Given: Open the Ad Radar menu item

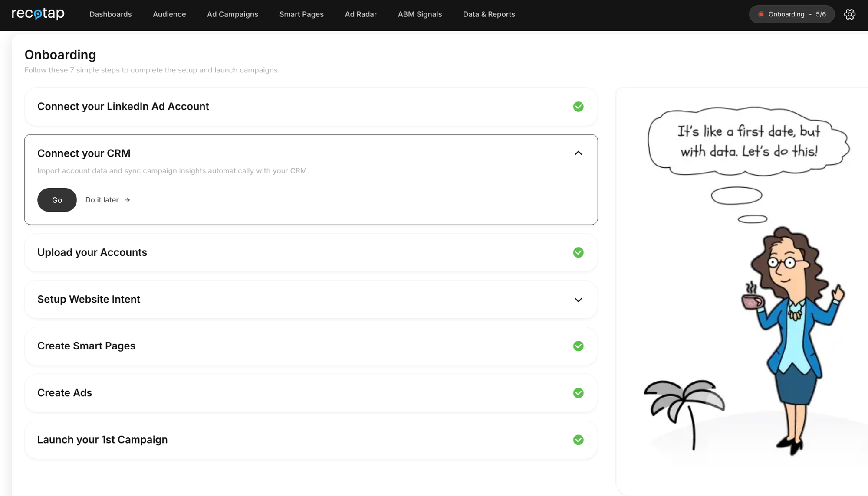Looking at the screenshot, I should click(x=361, y=14).
